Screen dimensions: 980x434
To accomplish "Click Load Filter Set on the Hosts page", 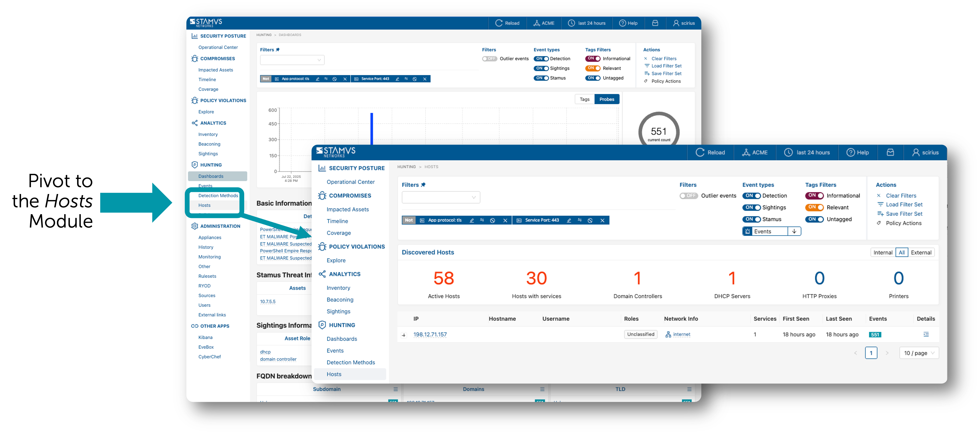I will tap(904, 205).
